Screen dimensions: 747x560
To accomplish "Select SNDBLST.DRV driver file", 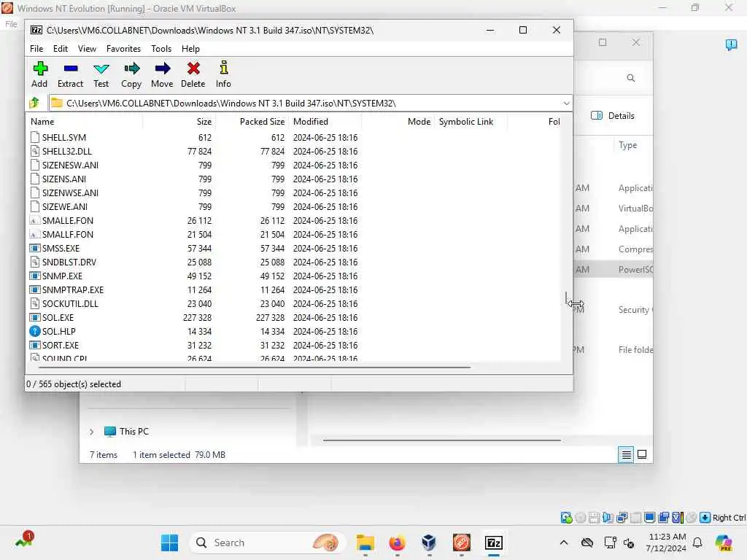I will click(x=69, y=262).
